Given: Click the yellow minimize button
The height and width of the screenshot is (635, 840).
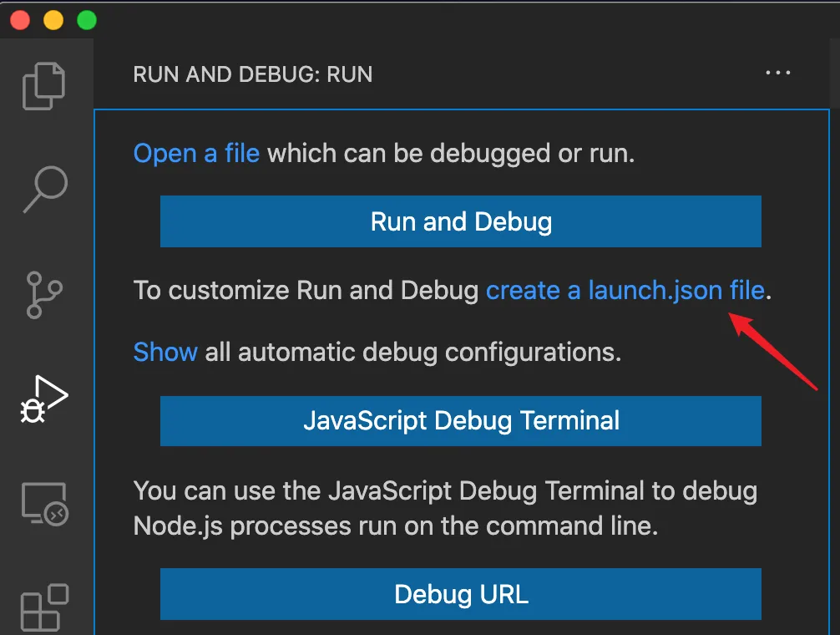Looking at the screenshot, I should (x=53, y=20).
